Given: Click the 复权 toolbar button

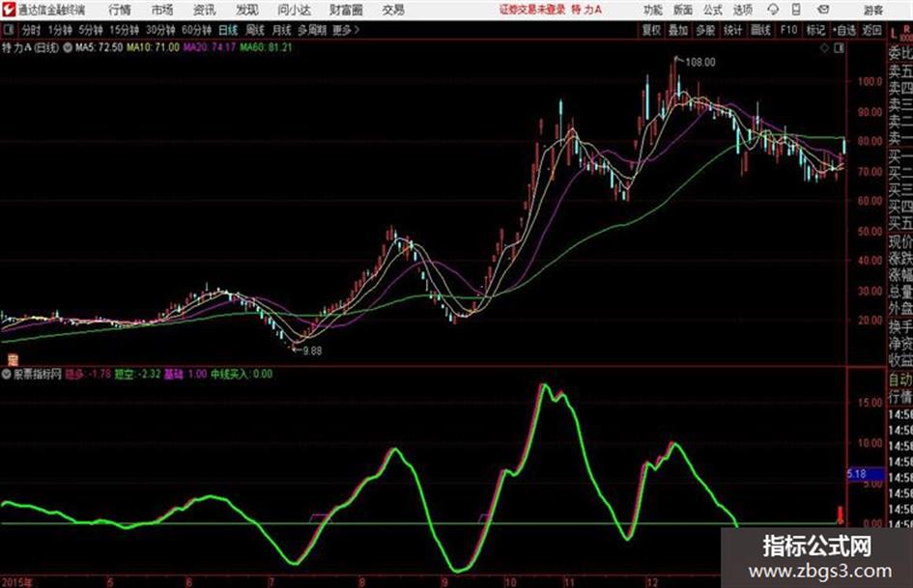Looking at the screenshot, I should (651, 30).
